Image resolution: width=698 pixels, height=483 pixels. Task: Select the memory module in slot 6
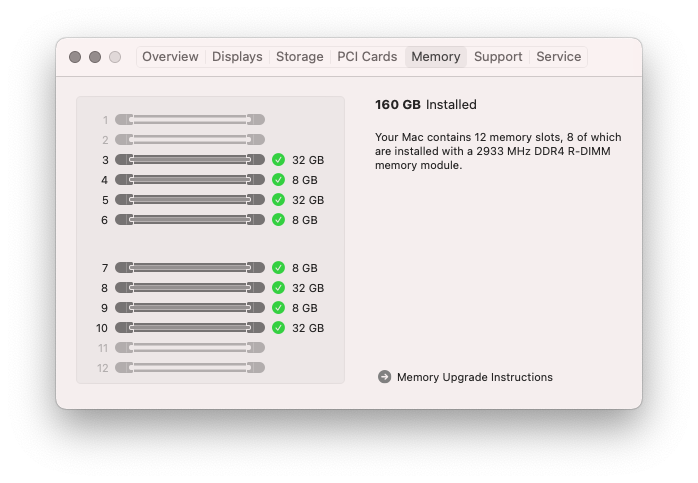(x=190, y=219)
